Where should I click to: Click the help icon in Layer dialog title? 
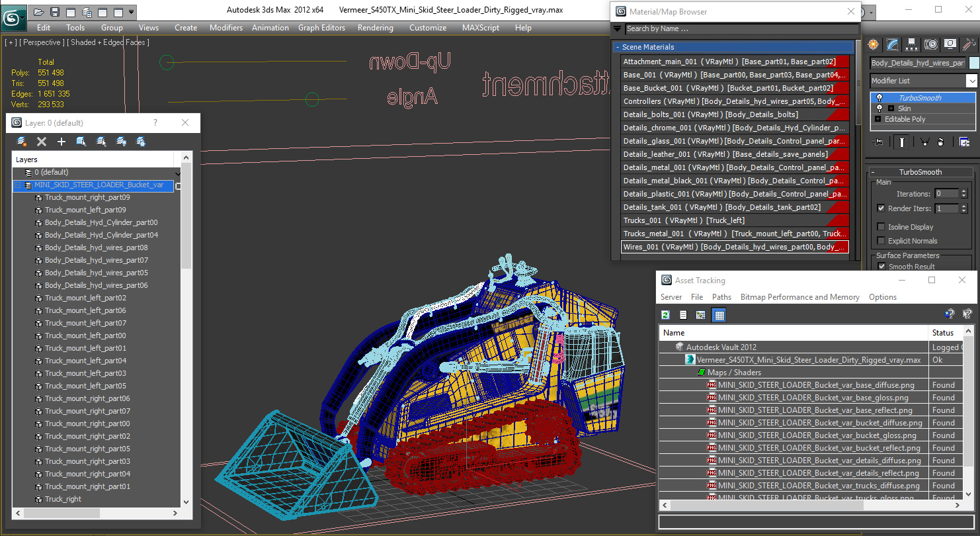click(155, 122)
